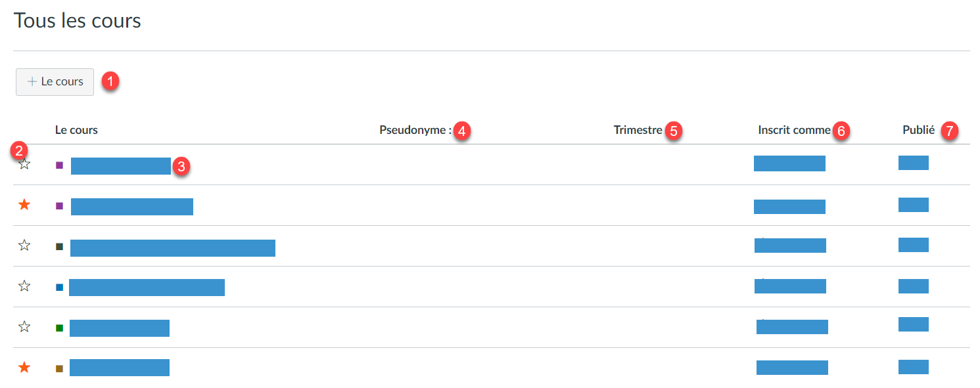Click the Trimestre column header
980x388 pixels.
[638, 130]
